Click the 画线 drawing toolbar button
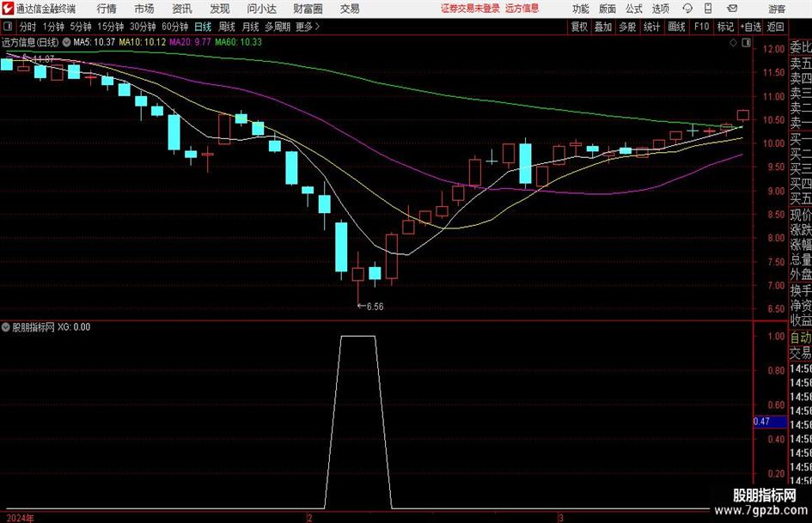Image resolution: width=812 pixels, height=523 pixels. click(x=676, y=27)
